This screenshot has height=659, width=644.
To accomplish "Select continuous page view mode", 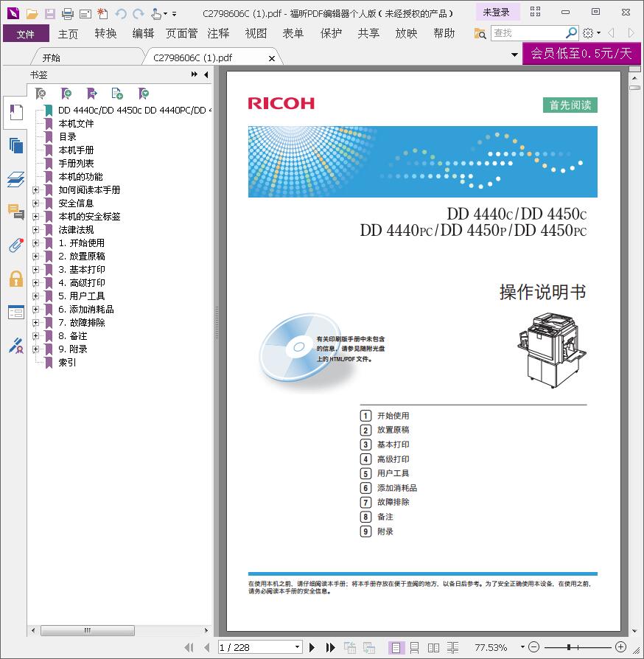I will pos(414,647).
